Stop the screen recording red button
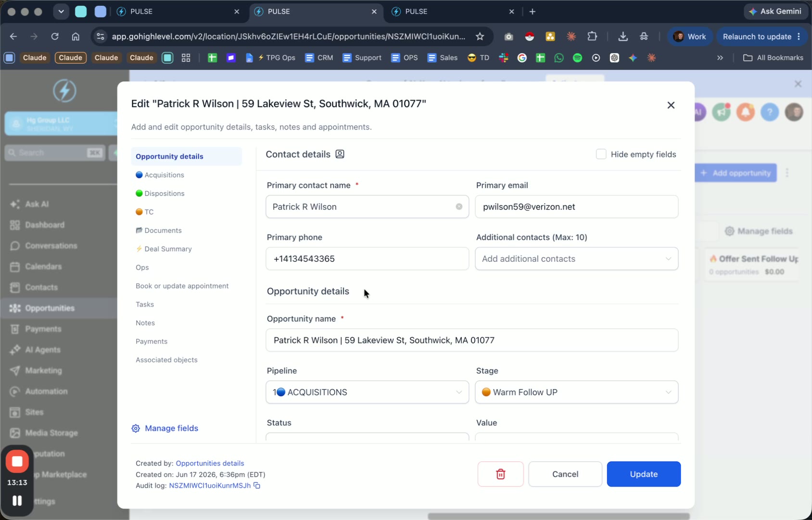Image resolution: width=812 pixels, height=520 pixels. [x=17, y=461]
